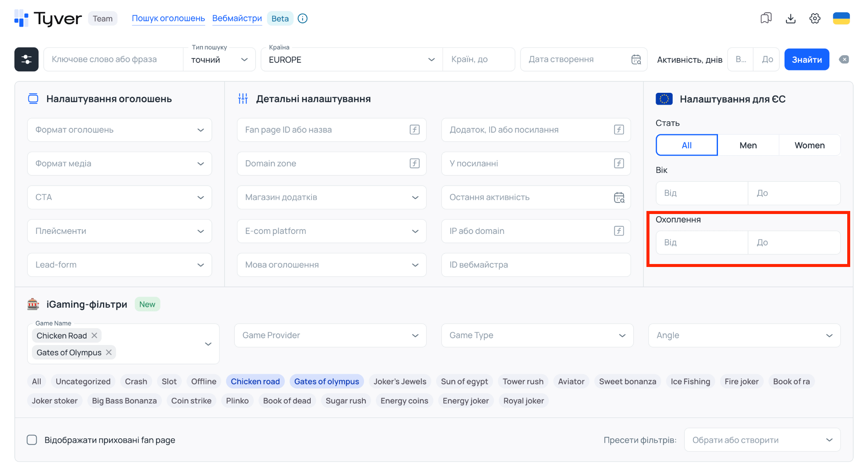This screenshot has height=467, width=868.
Task: Click the icon in IP або domain field
Action: click(619, 231)
